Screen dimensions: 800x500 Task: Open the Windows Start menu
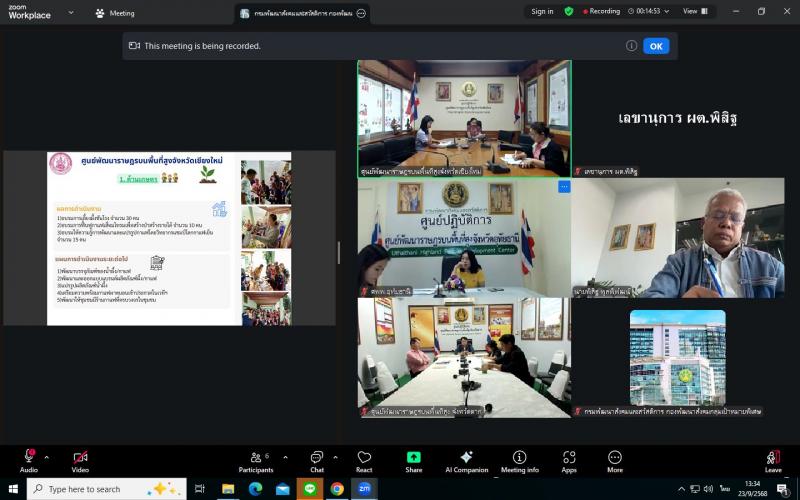point(13,489)
